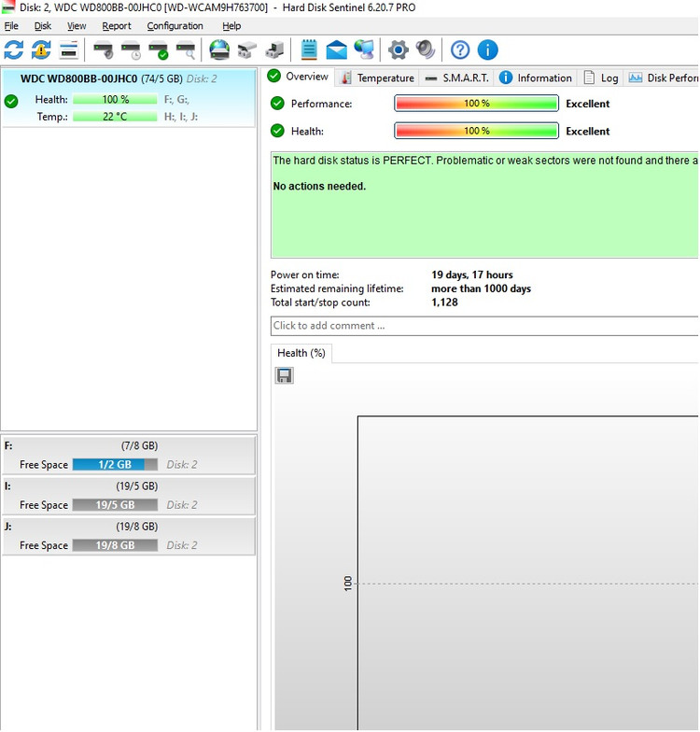Open the Disk menu

click(43, 26)
